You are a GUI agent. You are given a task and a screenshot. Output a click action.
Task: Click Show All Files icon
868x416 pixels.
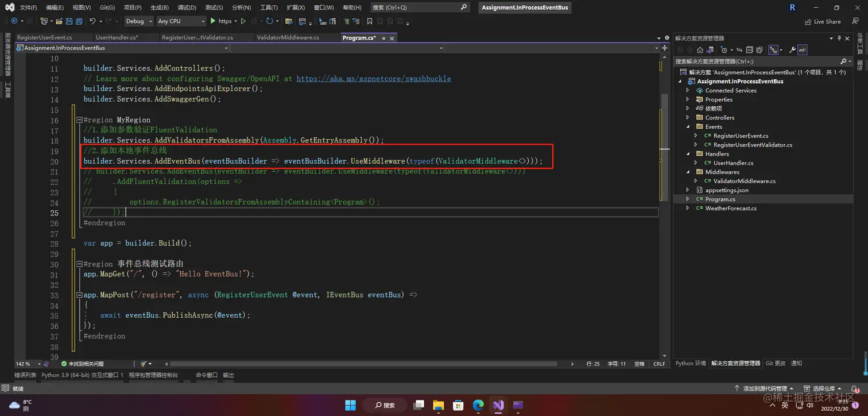click(x=759, y=50)
